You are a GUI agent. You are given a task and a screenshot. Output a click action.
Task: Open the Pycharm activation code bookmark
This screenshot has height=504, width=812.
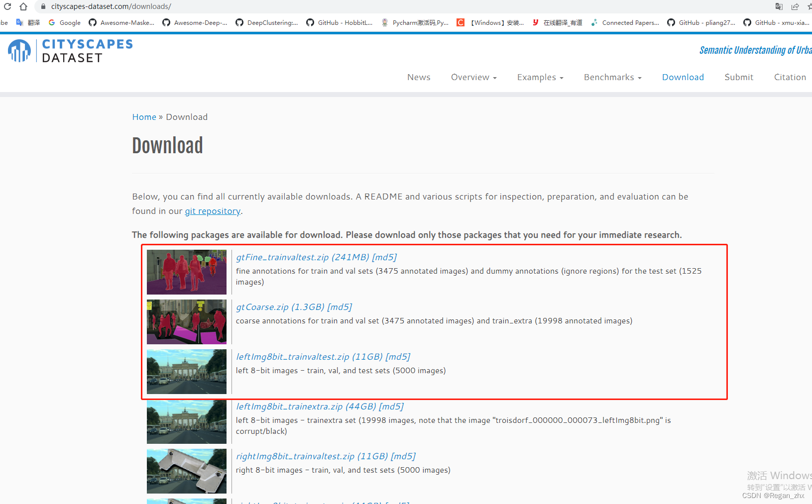415,22
